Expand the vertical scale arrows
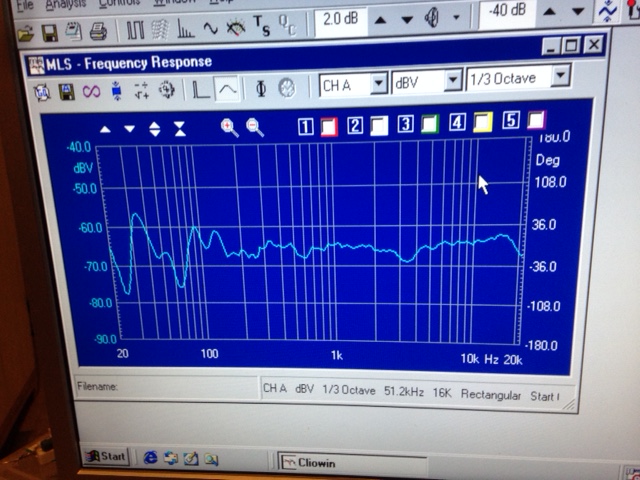Image resolution: width=640 pixels, height=480 pixels. tap(155, 129)
